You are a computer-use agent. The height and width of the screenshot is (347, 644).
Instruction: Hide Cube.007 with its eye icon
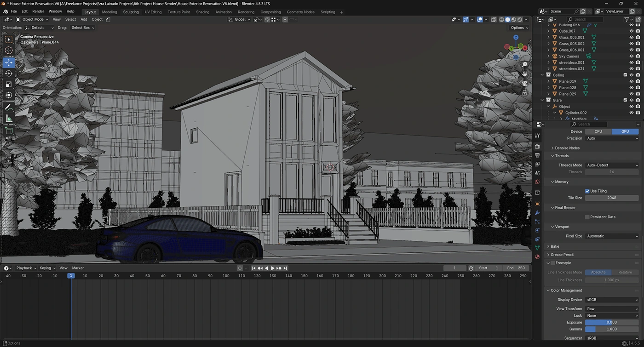631,31
